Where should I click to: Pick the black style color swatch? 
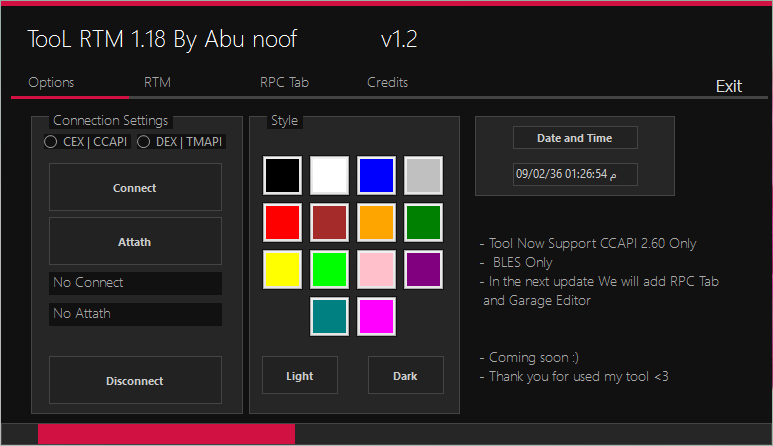coord(282,175)
